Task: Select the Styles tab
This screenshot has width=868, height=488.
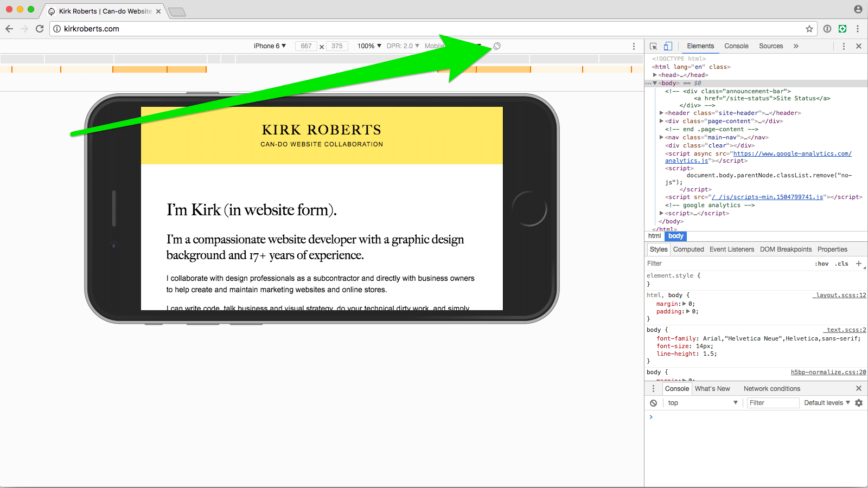Action: coord(659,249)
